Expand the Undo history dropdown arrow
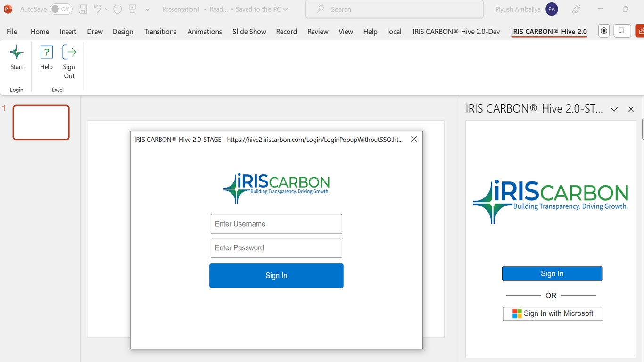The height and width of the screenshot is (362, 644). point(106,9)
